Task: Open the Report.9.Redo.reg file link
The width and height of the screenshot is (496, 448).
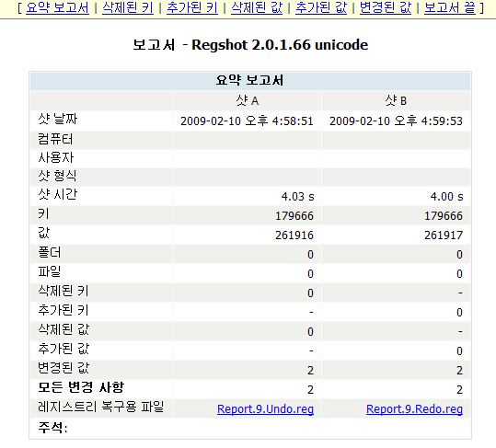Action: click(414, 408)
